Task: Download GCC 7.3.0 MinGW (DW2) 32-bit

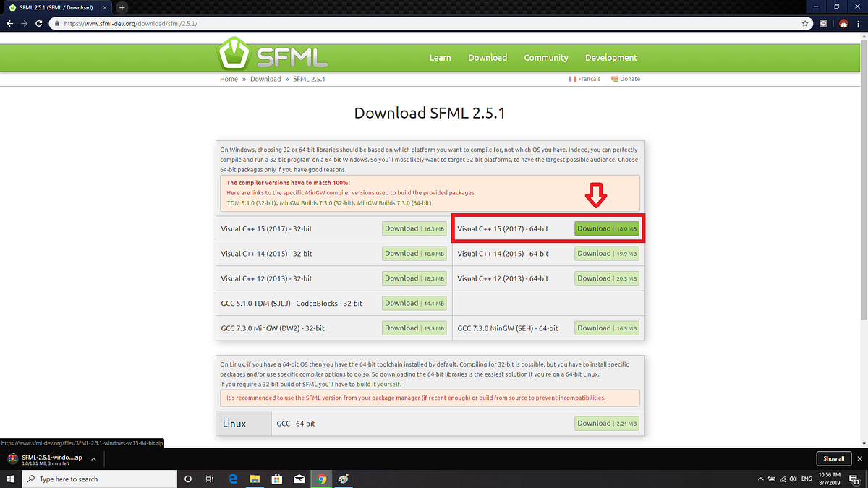Action: (414, 328)
